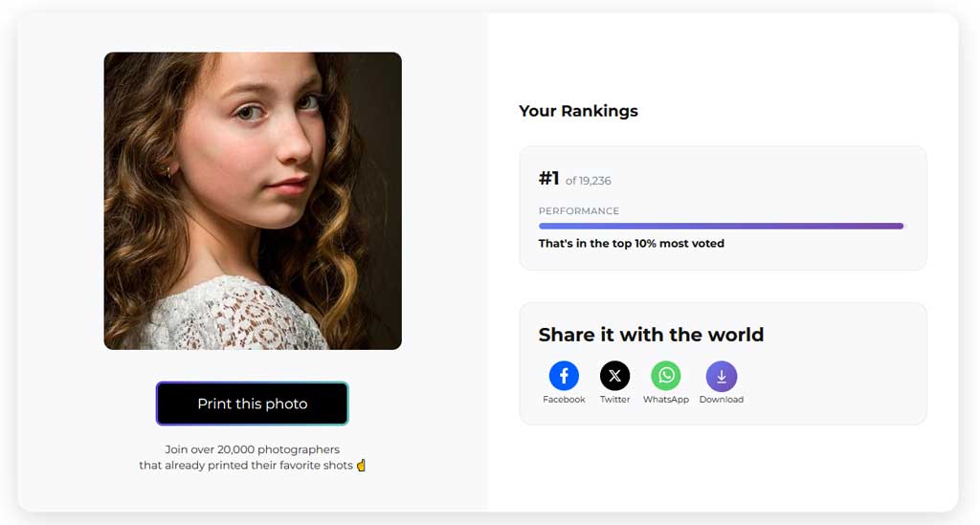This screenshot has height=525, width=980.
Task: Select the Twitter text label
Action: (614, 400)
